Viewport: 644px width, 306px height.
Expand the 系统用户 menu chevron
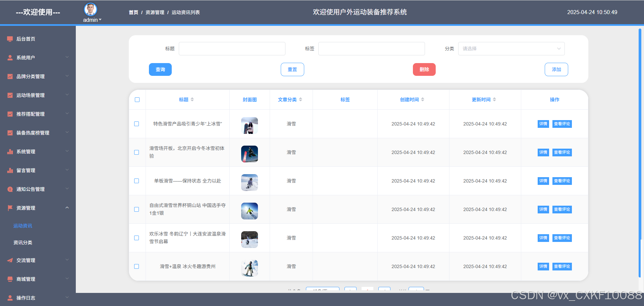[67, 57]
